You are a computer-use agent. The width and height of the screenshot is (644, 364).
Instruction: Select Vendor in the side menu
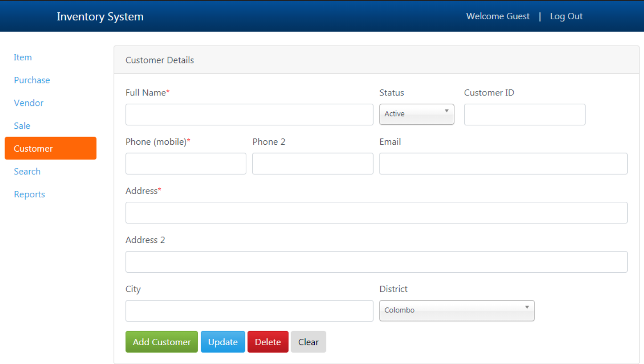click(29, 103)
